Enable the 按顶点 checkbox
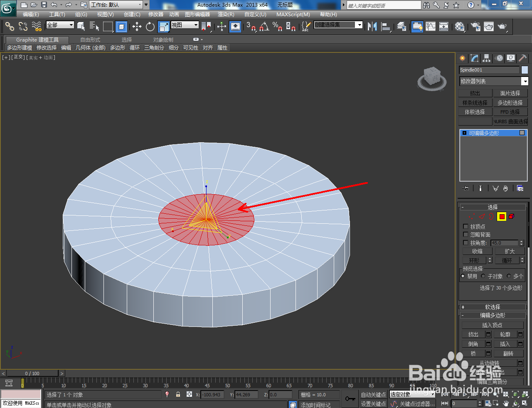This screenshot has height=408, width=532. pyautogui.click(x=465, y=227)
